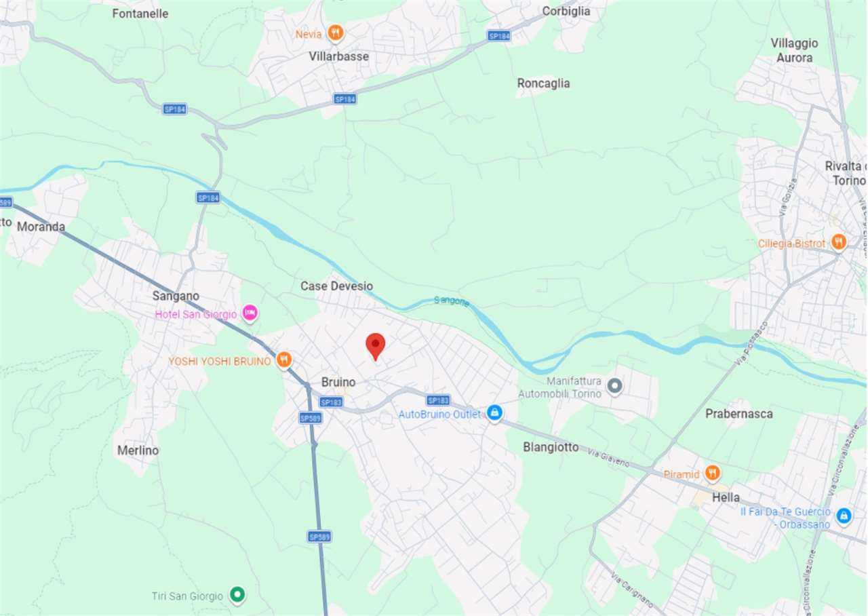868x616 pixels.
Task: Click the YOSHI YOSHI BRUINO restaurant icon
Action: point(284,360)
